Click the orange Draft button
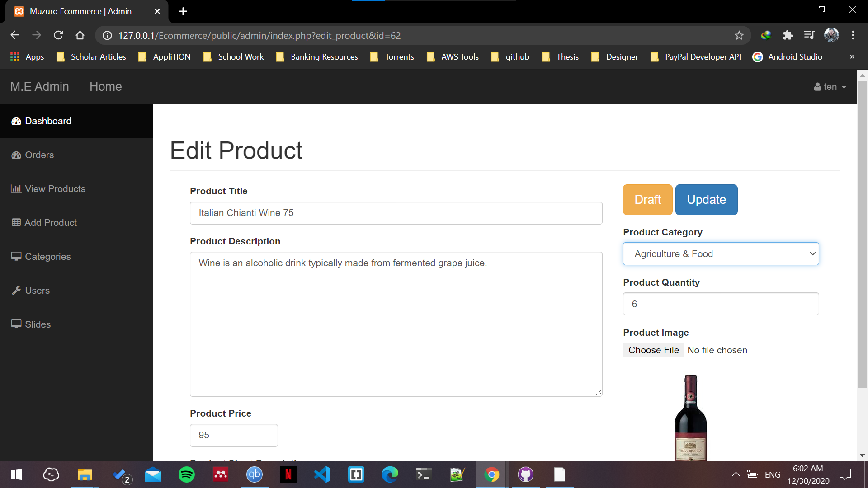The height and width of the screenshot is (488, 868). tap(647, 200)
